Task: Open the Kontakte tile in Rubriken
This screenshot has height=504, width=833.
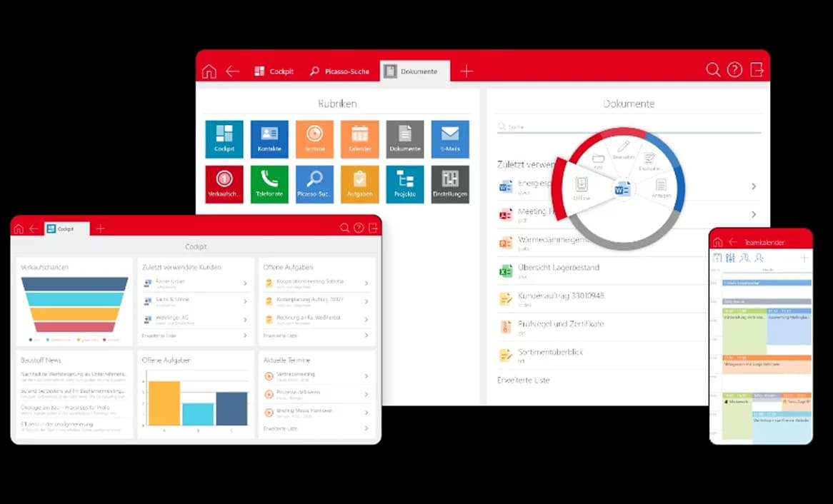Action: [269, 138]
